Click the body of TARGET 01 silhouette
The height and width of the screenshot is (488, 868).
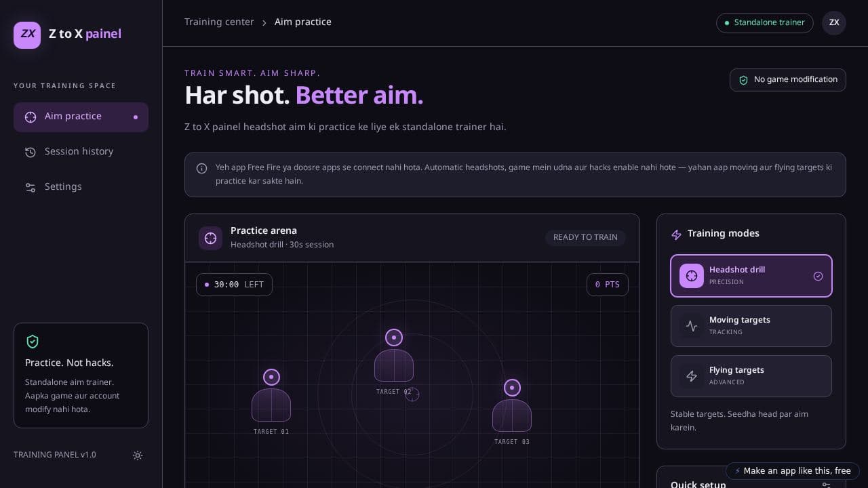pyautogui.click(x=271, y=405)
